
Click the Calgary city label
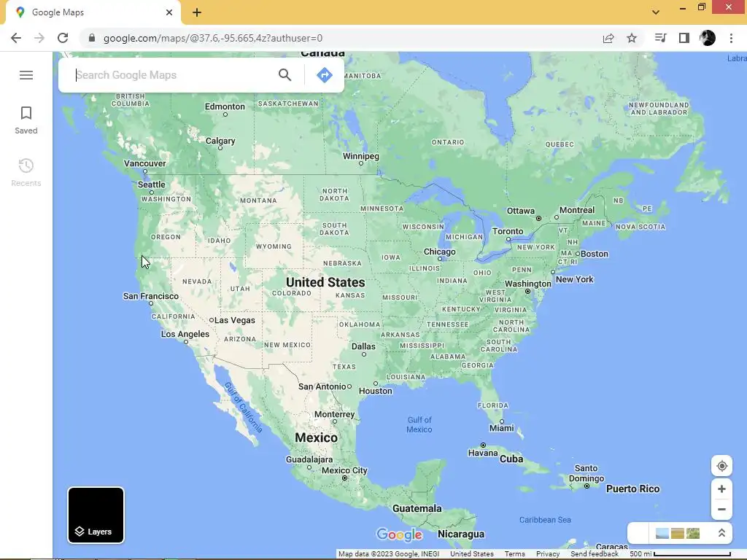[x=220, y=141]
